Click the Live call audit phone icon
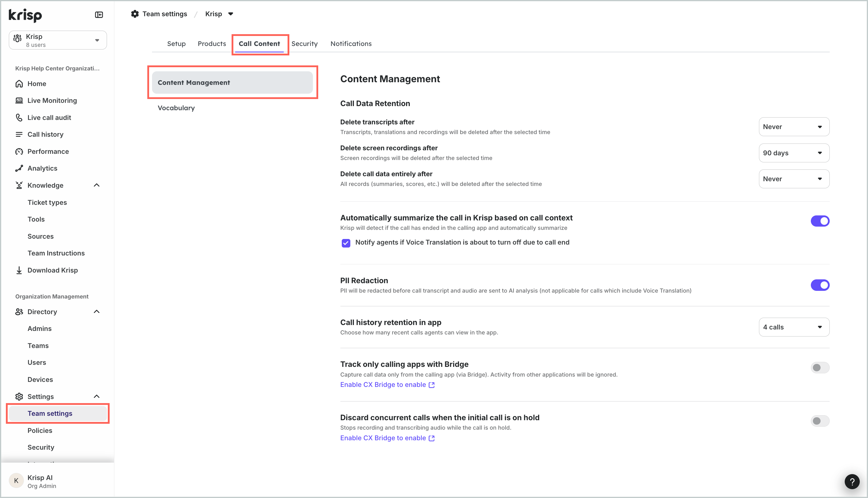This screenshot has height=498, width=868. 19,118
